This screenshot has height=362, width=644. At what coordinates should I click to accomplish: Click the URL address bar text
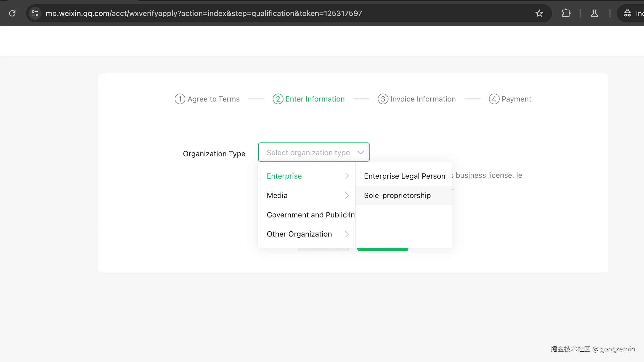click(x=204, y=13)
